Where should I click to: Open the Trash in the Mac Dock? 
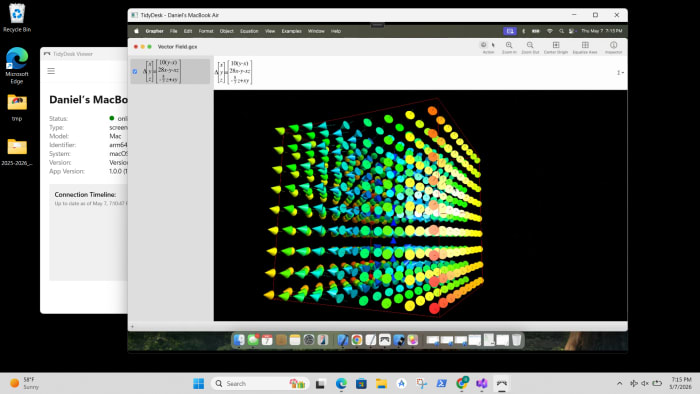(517, 340)
